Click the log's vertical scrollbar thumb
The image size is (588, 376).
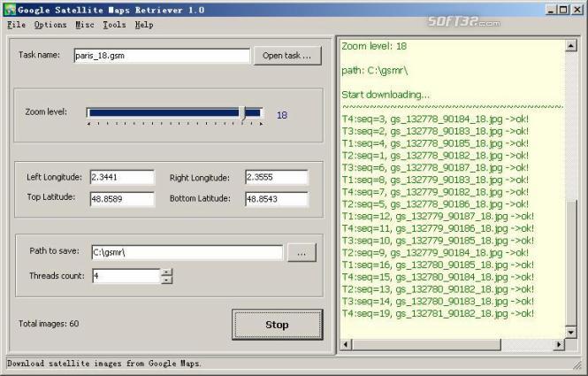[x=570, y=263]
